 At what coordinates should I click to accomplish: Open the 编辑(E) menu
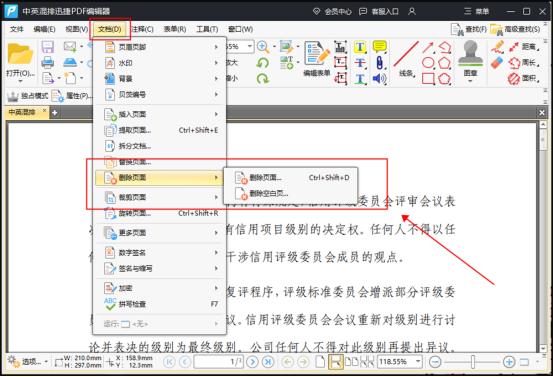pyautogui.click(x=44, y=29)
